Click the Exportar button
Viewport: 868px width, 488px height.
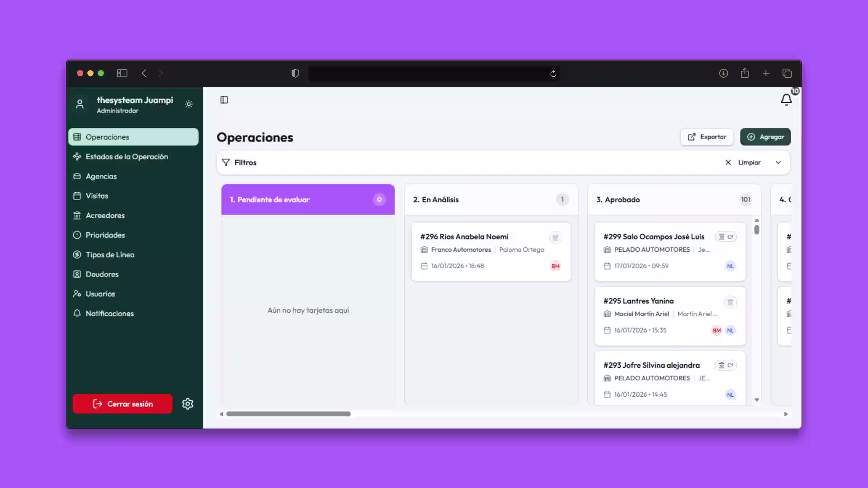coord(707,137)
